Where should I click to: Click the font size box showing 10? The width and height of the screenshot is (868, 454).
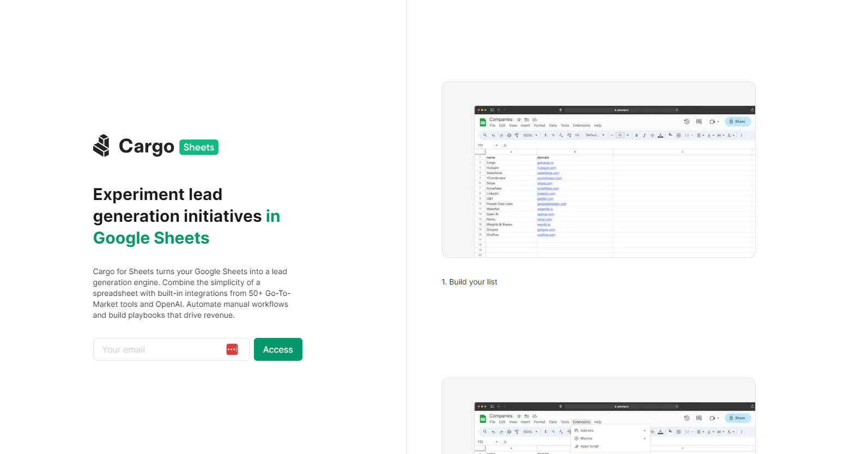point(620,135)
